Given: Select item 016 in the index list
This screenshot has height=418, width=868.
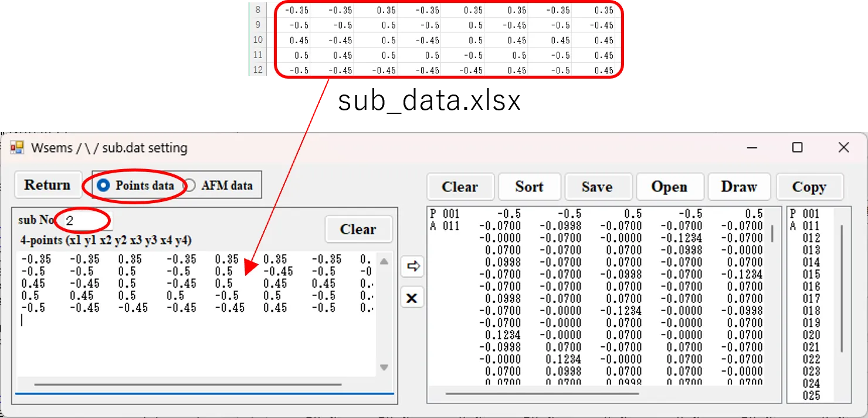Looking at the screenshot, I should 811,286.
